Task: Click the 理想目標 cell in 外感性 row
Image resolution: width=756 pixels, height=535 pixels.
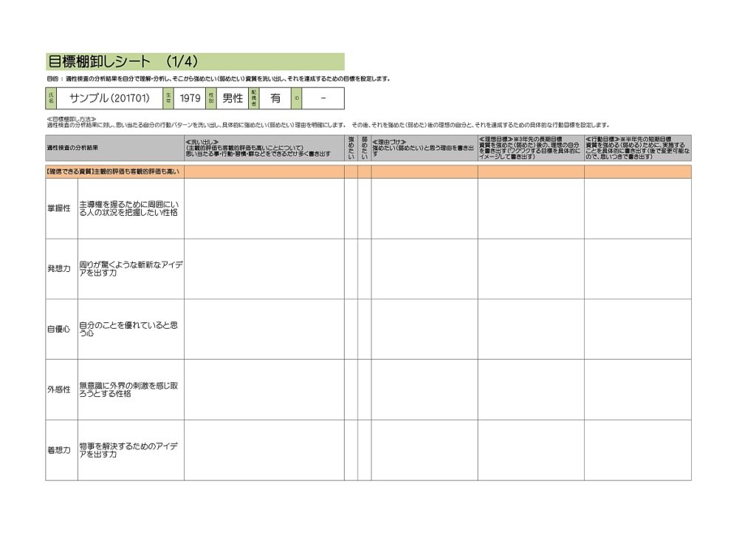Action: 531,389
